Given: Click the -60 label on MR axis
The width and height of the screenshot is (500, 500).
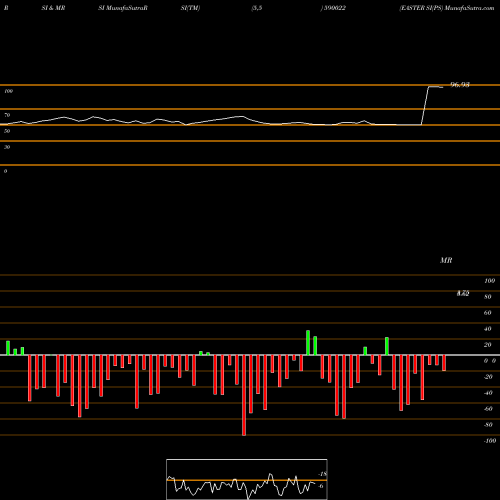Looking at the screenshot, I should pyautogui.click(x=488, y=409).
